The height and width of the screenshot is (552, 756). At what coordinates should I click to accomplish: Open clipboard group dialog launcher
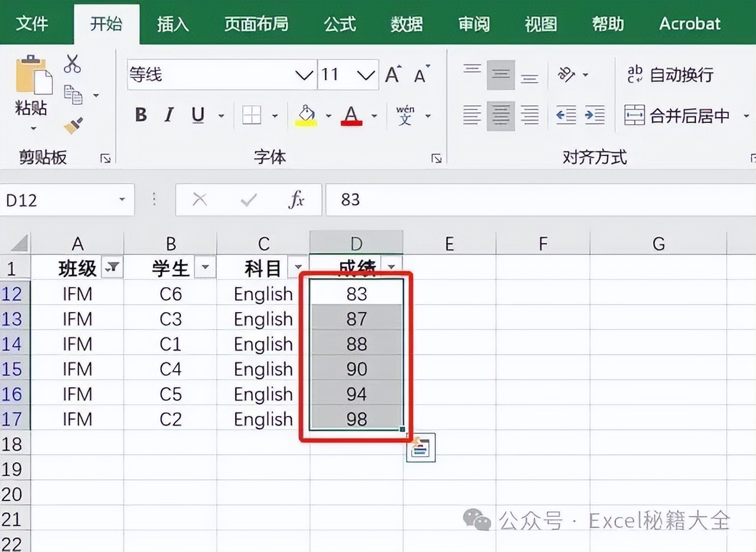tap(105, 158)
